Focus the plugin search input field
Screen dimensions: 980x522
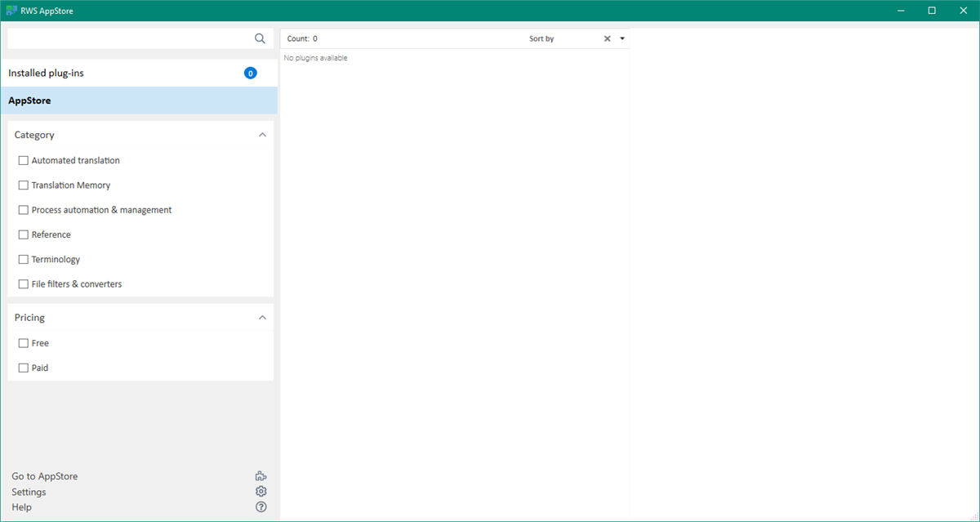tap(131, 38)
